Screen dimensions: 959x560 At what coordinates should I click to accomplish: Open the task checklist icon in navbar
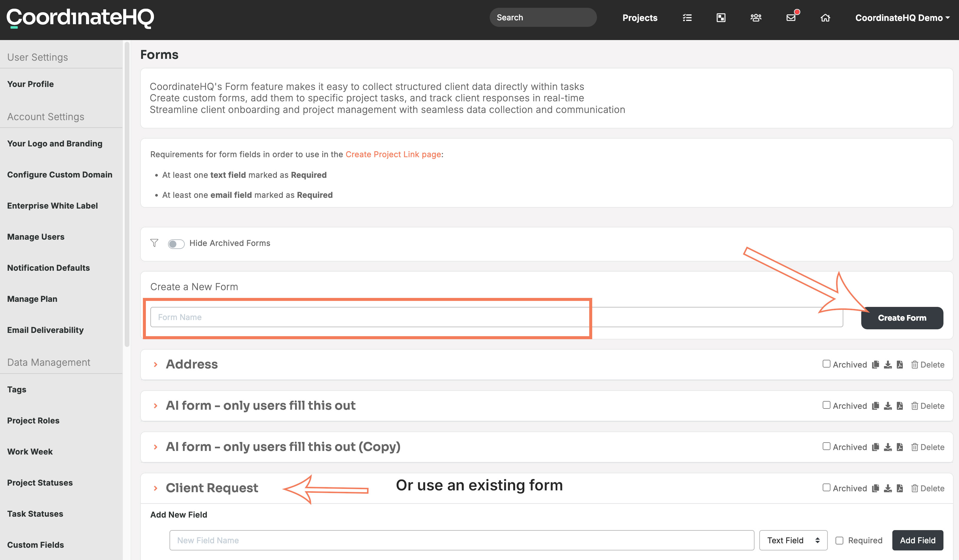(x=687, y=18)
